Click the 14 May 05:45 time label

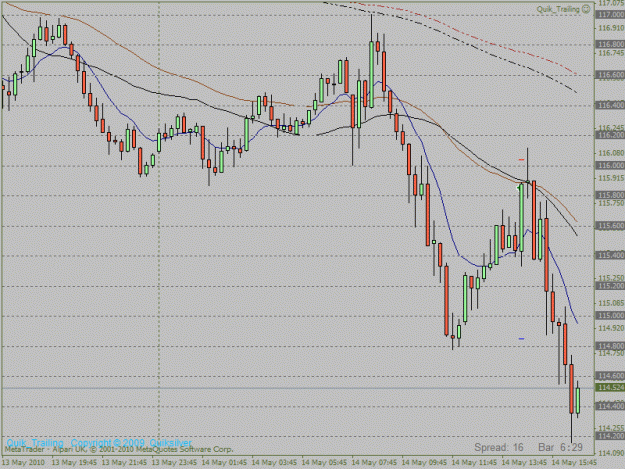tap(324, 463)
